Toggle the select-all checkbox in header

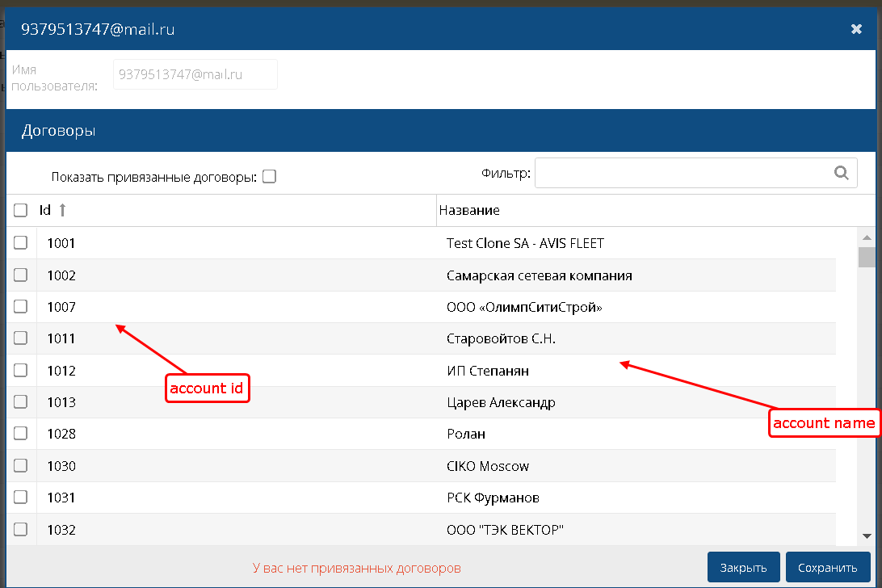click(x=21, y=210)
